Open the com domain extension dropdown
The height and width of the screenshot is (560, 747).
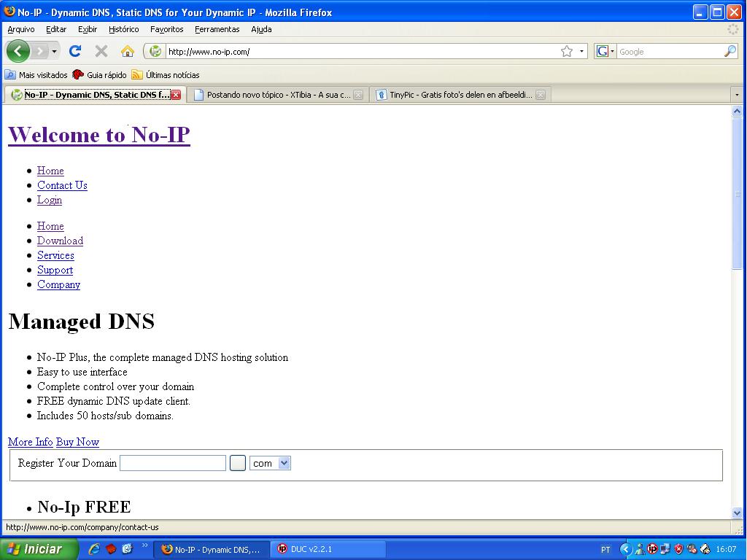point(270,463)
